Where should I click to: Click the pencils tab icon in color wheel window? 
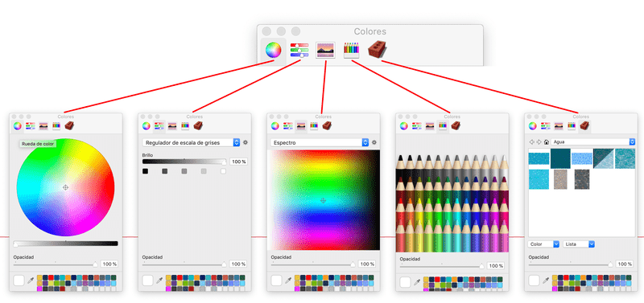pos(56,126)
